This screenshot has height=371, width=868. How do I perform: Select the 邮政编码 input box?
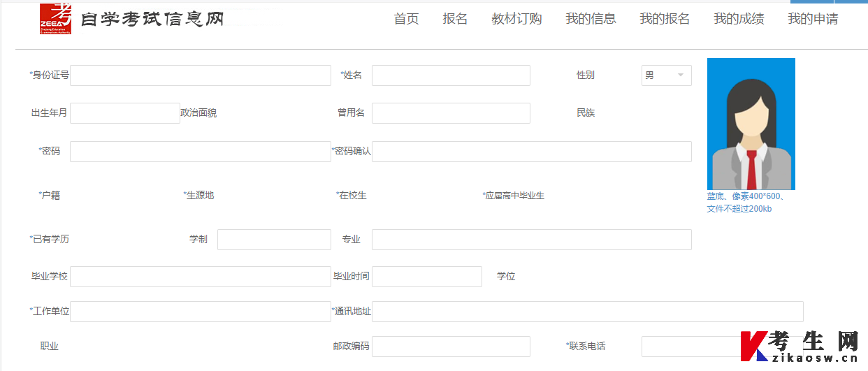(x=451, y=347)
